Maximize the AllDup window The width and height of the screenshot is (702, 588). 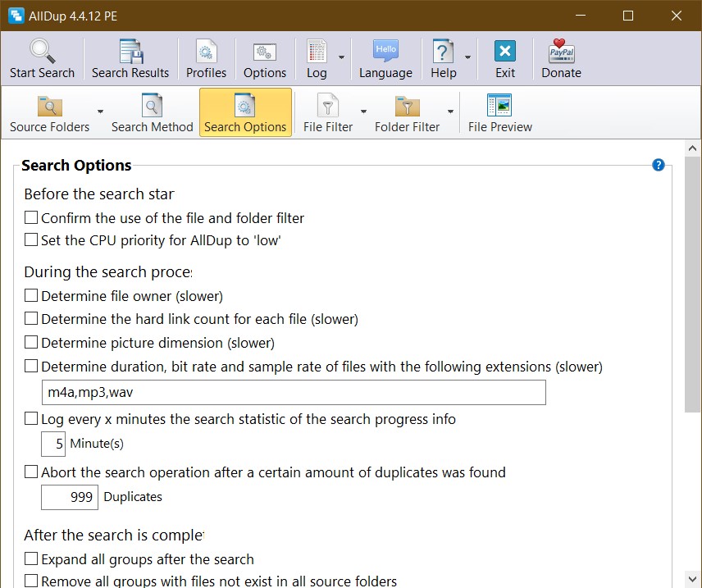click(x=628, y=16)
